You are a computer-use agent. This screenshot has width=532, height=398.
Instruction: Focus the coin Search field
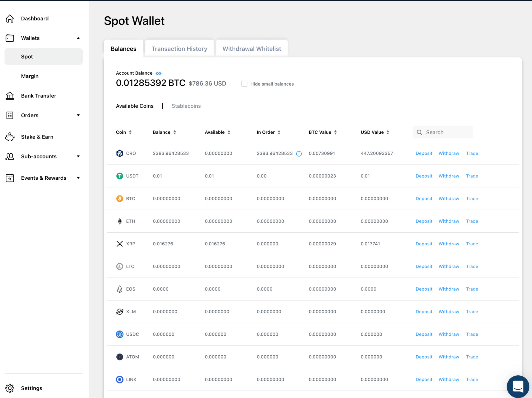click(x=442, y=132)
